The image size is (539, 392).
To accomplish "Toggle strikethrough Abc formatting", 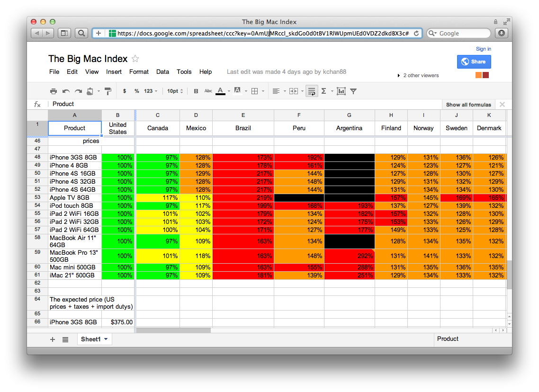I will point(208,91).
